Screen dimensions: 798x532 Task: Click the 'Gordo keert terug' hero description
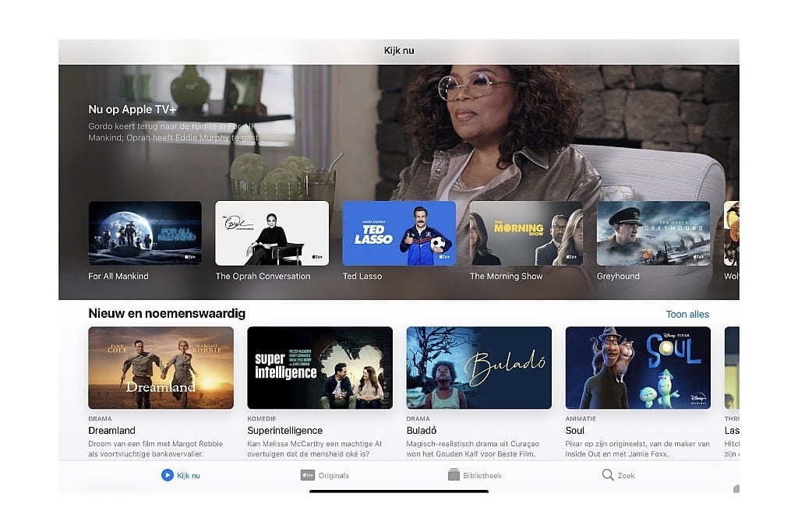click(174, 132)
